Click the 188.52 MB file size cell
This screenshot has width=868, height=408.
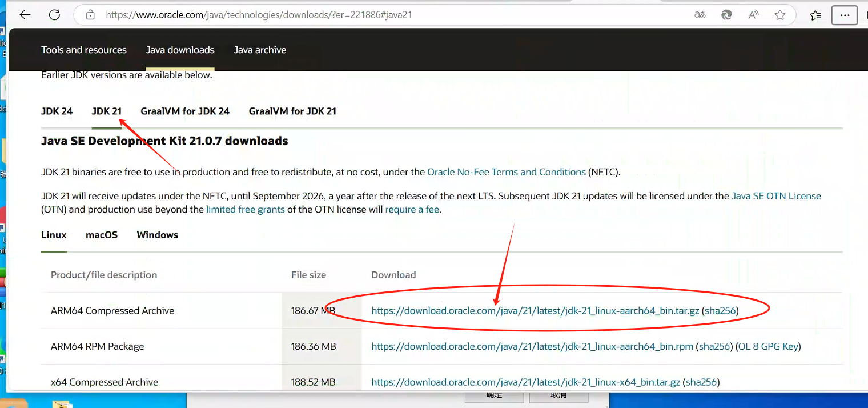point(314,382)
